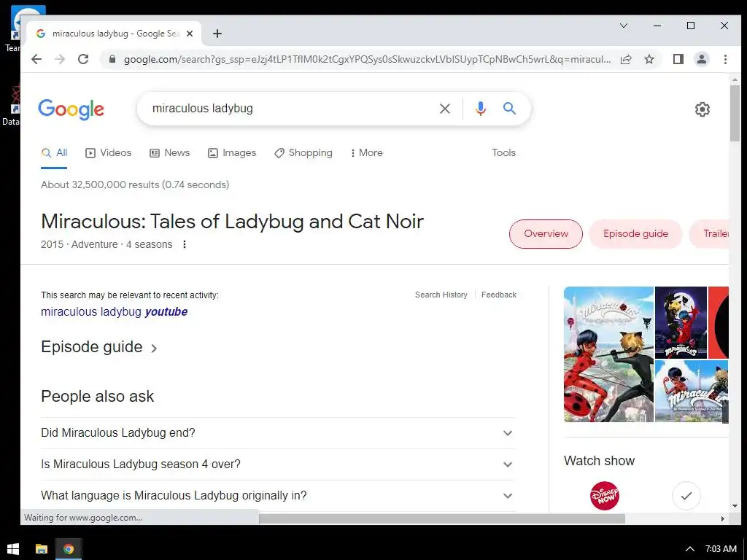This screenshot has width=747, height=560.
Task: Open the night moon poster thumbnail
Action: [681, 322]
